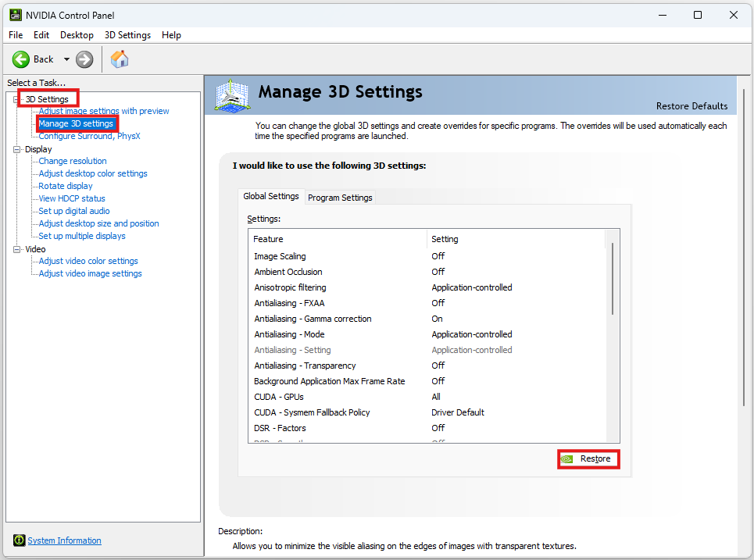Open the 3D Settings menu
The width and height of the screenshot is (754, 560).
coord(127,35)
